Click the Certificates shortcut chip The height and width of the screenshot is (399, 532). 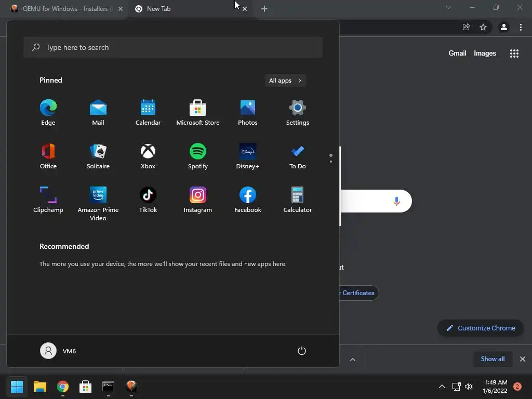pos(358,293)
